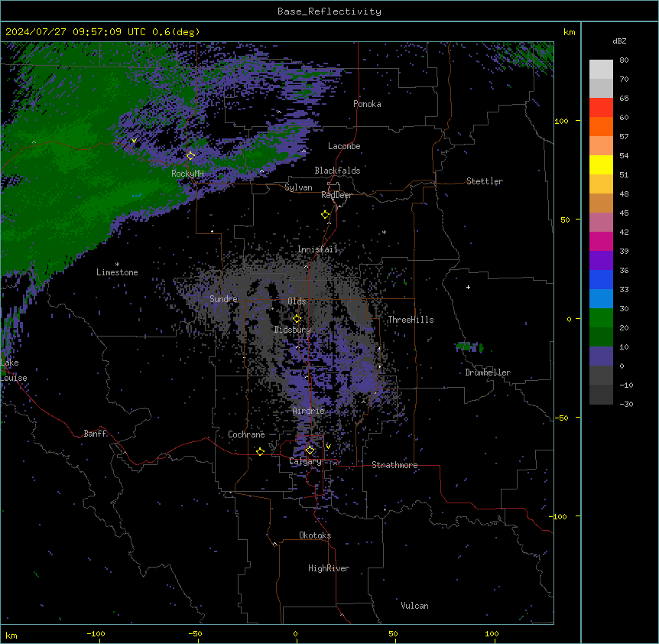The width and height of the screenshot is (659, 644).
Task: Click the asterisk marker above Limestone label
Action: click(x=117, y=265)
